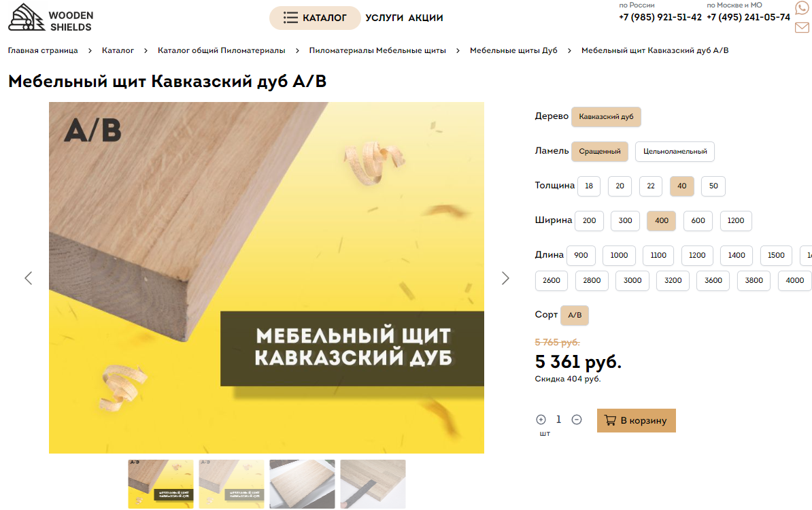Call the +7 (495) 241-05-74 number
812x510 pixels.
[748, 17]
